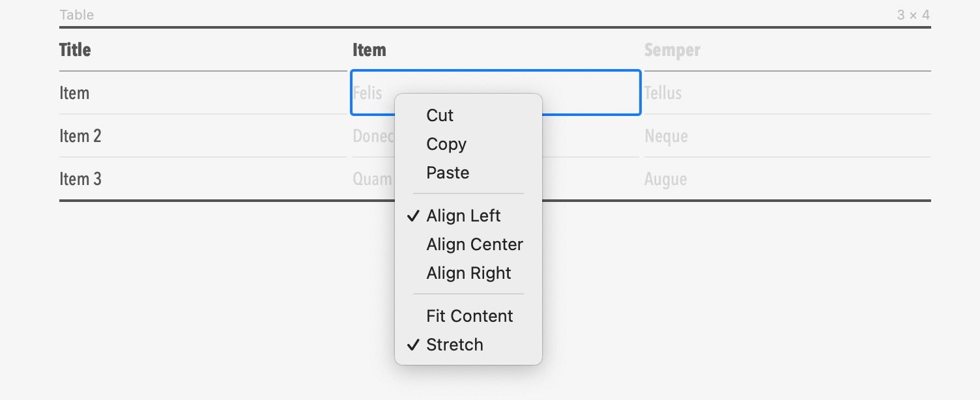Image resolution: width=980 pixels, height=400 pixels.
Task: Select the Item 2 row cell
Action: [80, 136]
